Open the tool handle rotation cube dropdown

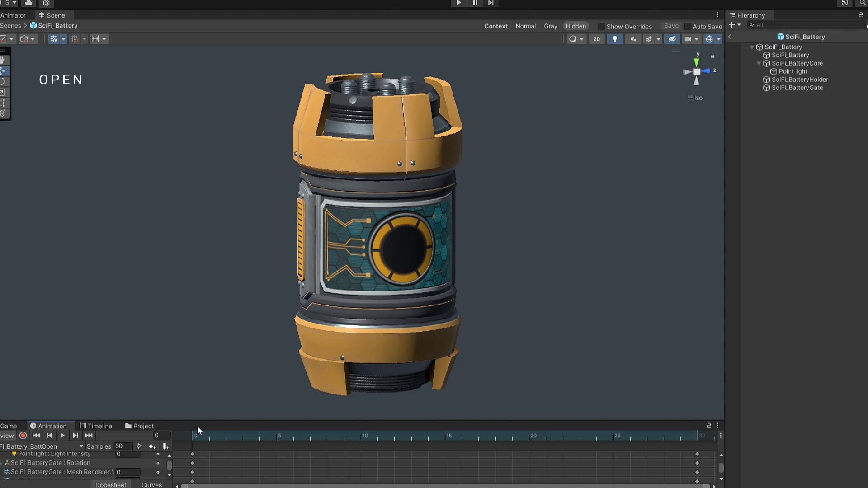(28, 39)
